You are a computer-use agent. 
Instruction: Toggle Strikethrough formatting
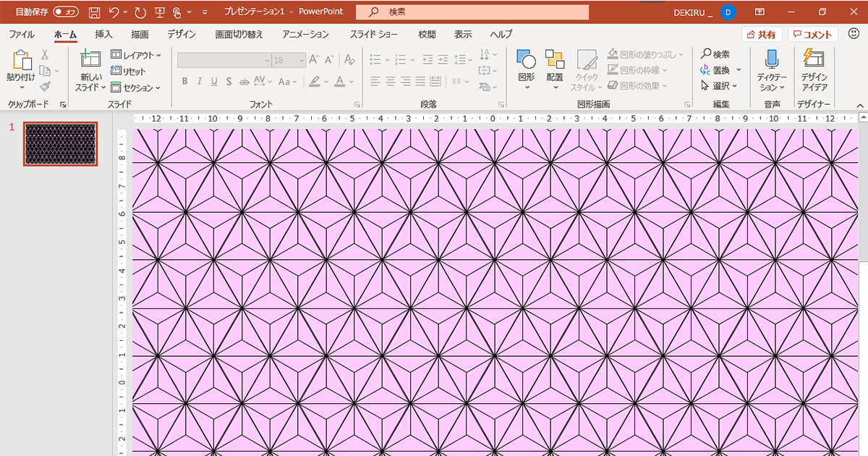tap(244, 82)
